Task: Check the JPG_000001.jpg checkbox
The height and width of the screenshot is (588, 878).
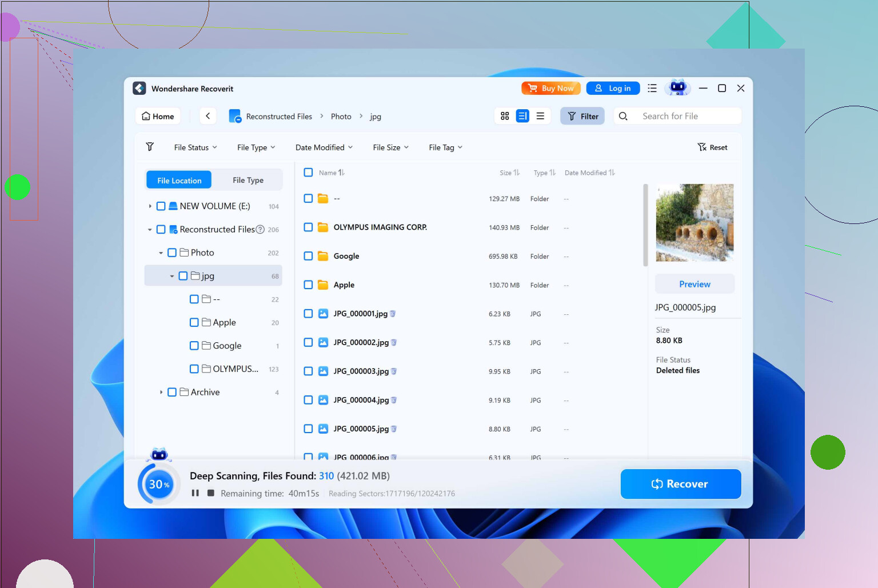Action: 308,313
